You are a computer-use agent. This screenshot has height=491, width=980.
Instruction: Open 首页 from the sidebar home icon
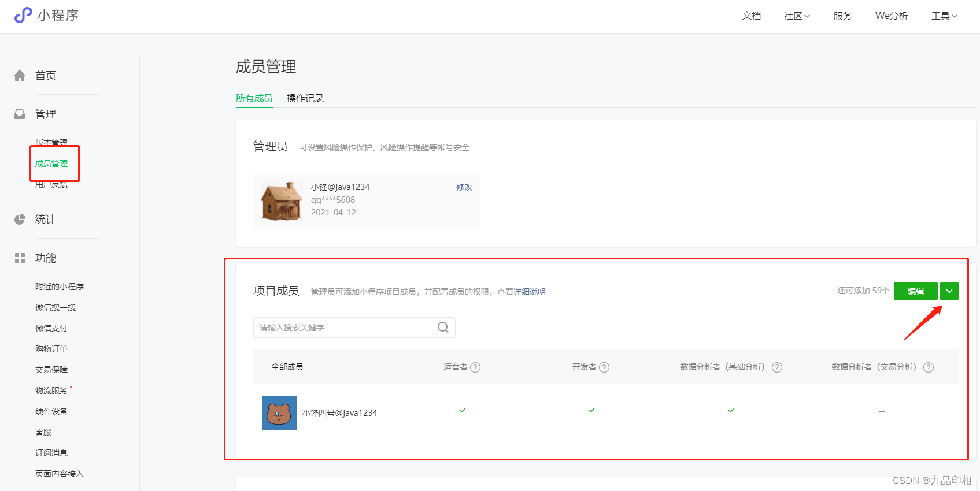click(x=20, y=76)
